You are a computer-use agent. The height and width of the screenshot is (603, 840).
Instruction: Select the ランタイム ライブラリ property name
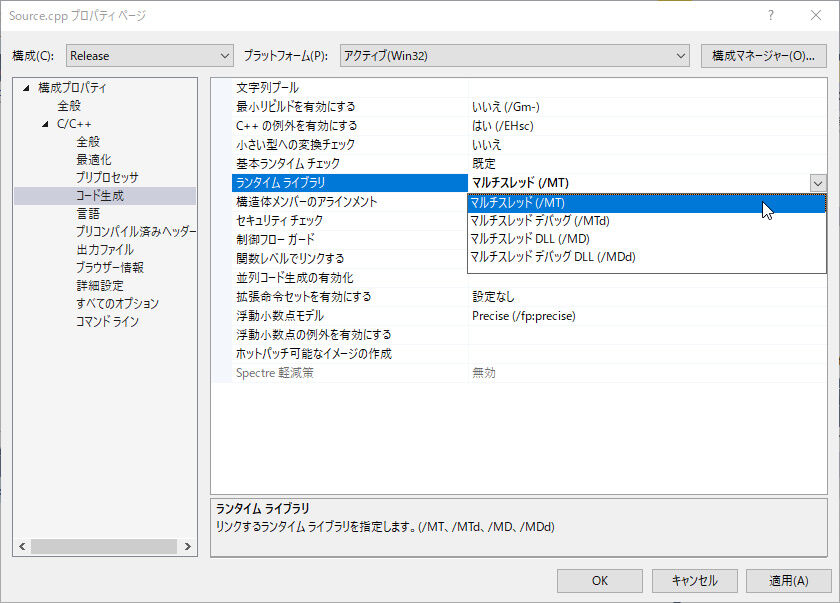(350, 183)
